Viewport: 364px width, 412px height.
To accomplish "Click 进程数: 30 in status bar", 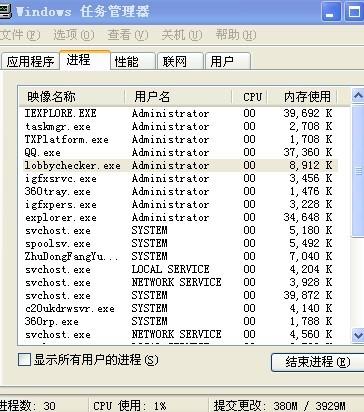I will coord(28,406).
